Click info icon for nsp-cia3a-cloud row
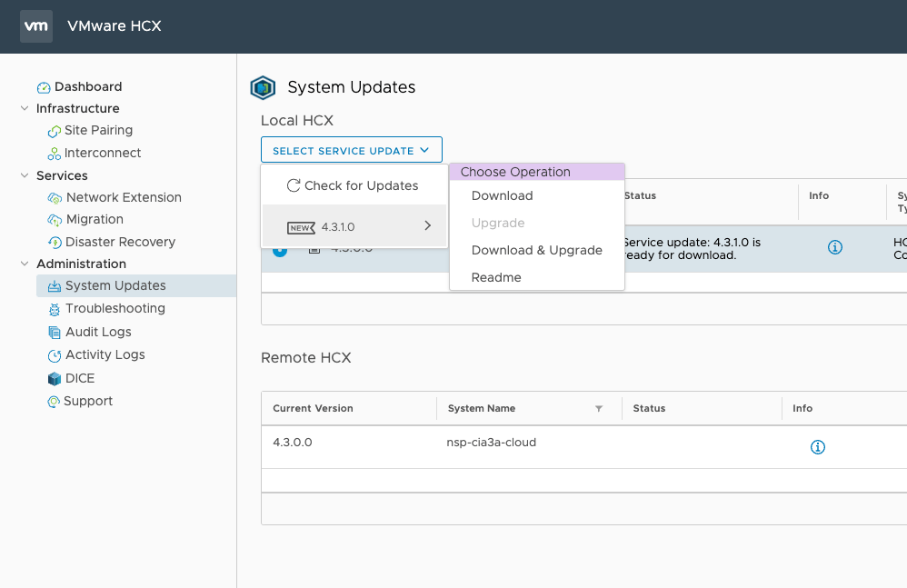 [817, 447]
